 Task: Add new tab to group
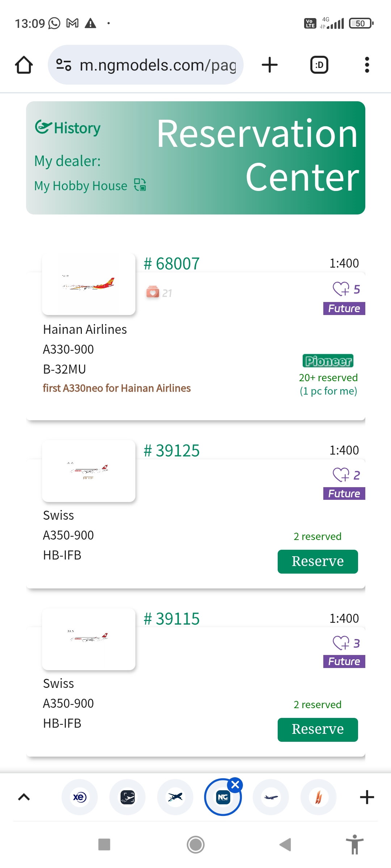(367, 797)
